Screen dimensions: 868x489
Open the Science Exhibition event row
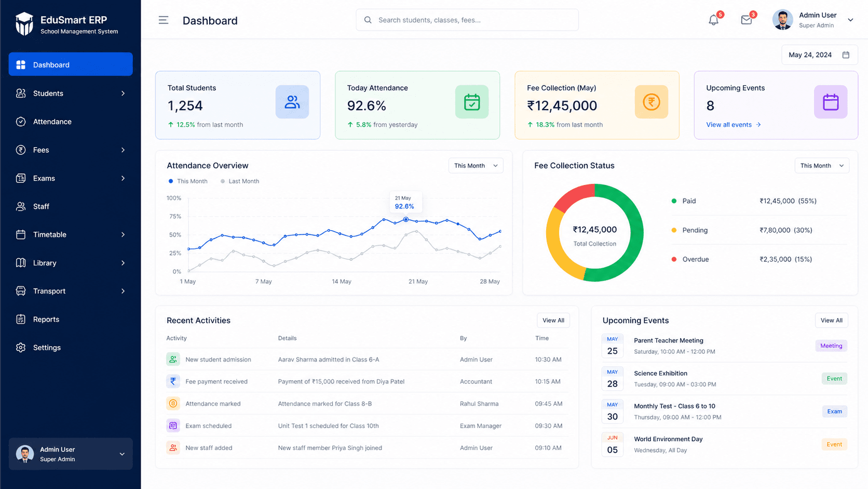pos(725,379)
